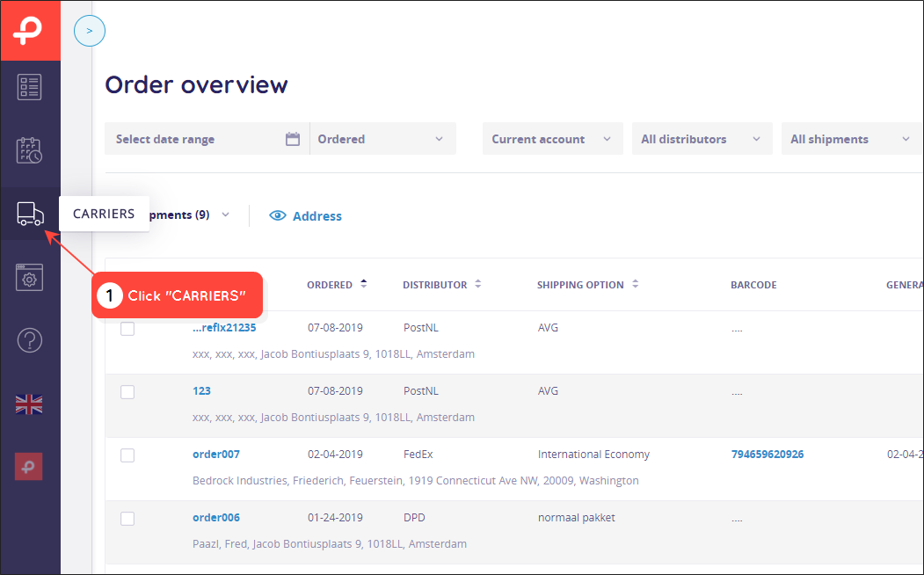Tick the checkbox for order007
Viewport: 924px width, 575px height.
pos(127,455)
